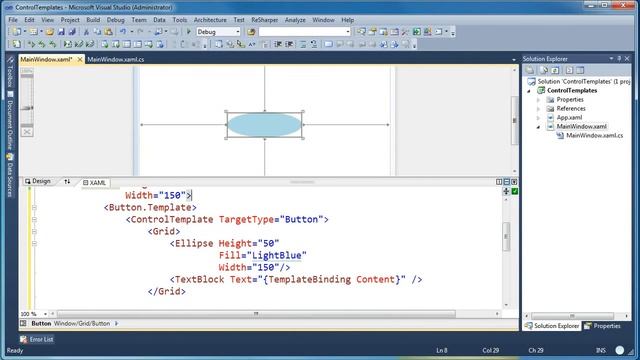This screenshot has width=640, height=360.
Task: Open the File menu
Action: (13, 20)
